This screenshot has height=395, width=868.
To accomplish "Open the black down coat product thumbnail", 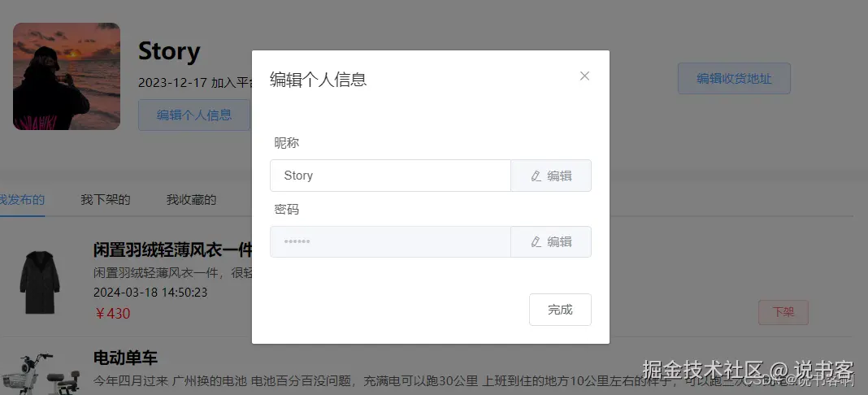I will (x=40, y=281).
